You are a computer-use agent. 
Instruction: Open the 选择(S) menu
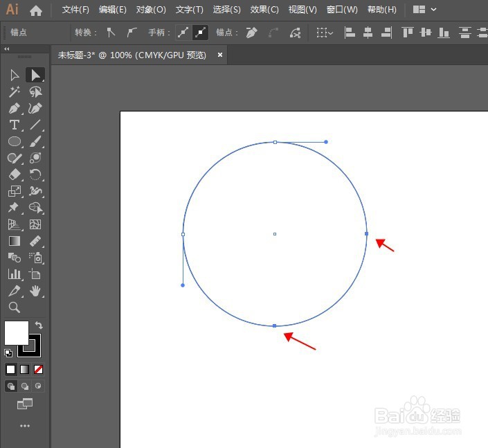[x=227, y=10]
